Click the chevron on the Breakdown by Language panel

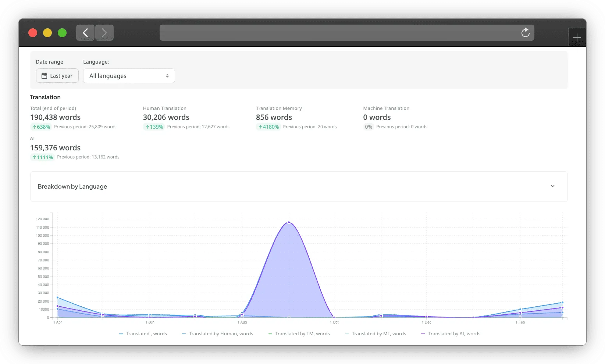point(552,186)
